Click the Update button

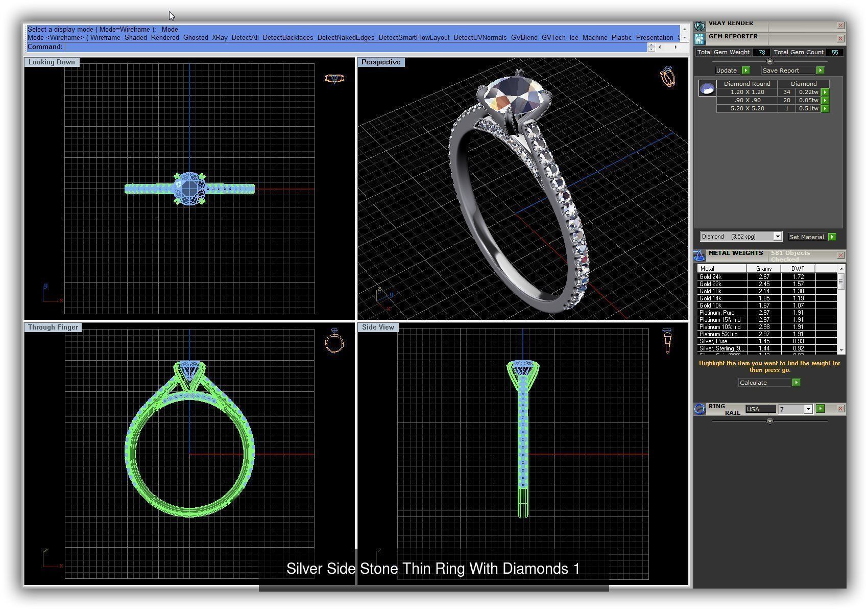pos(727,71)
